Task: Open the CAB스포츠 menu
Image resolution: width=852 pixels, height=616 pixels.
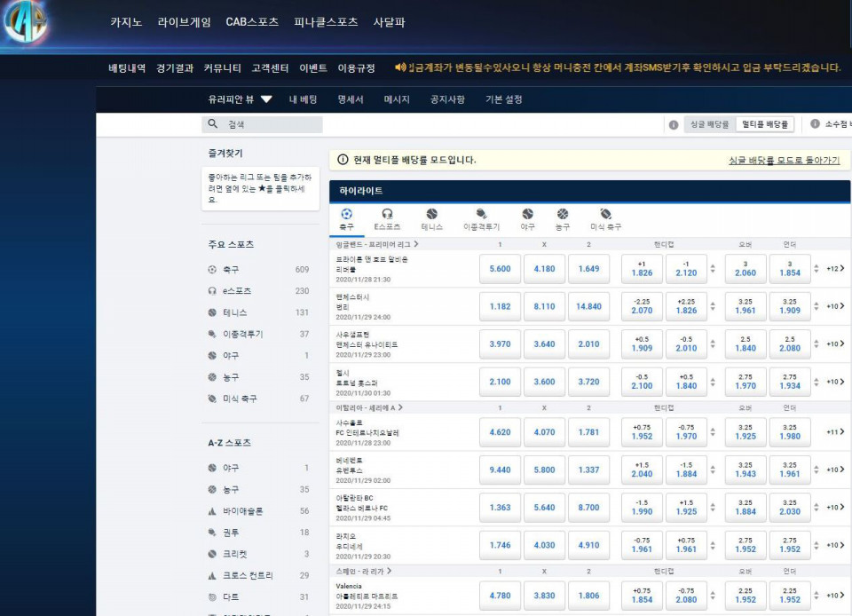Action: 252,22
